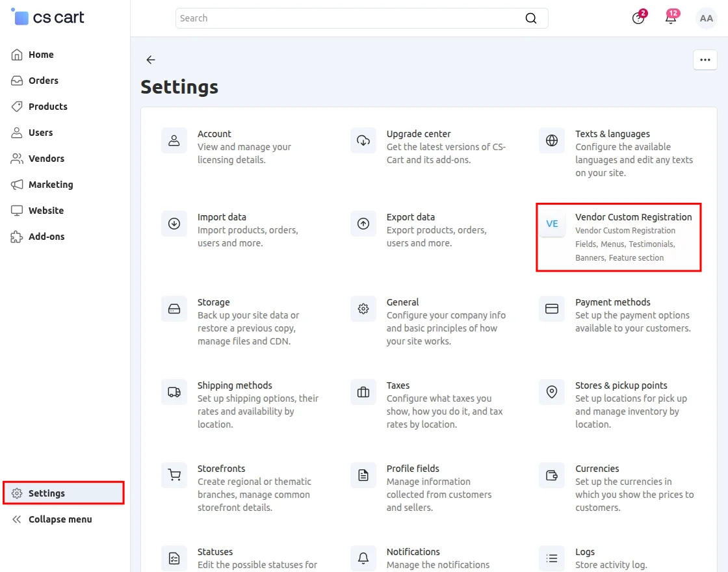Open Vendors sidebar section
The height and width of the screenshot is (572, 728).
(x=46, y=159)
